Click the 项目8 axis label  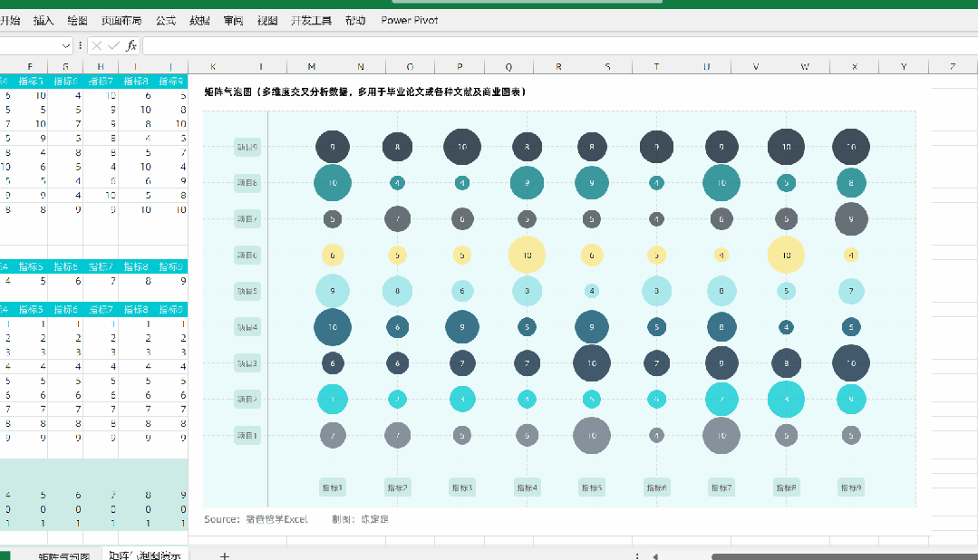(247, 183)
